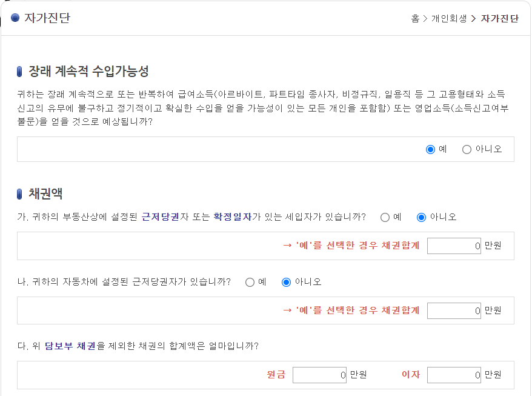The width and height of the screenshot is (532, 396).
Task: Open the 담보부 채권 term link
Action: click(x=70, y=346)
